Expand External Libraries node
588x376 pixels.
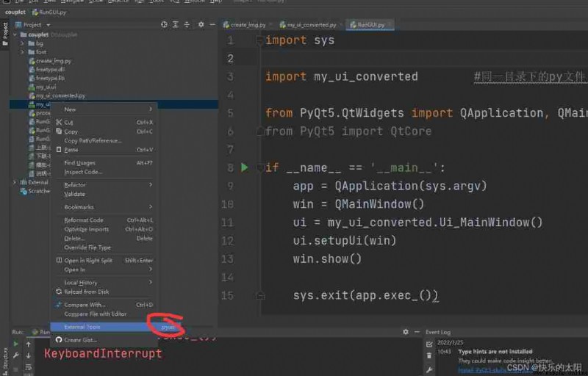pos(15,182)
